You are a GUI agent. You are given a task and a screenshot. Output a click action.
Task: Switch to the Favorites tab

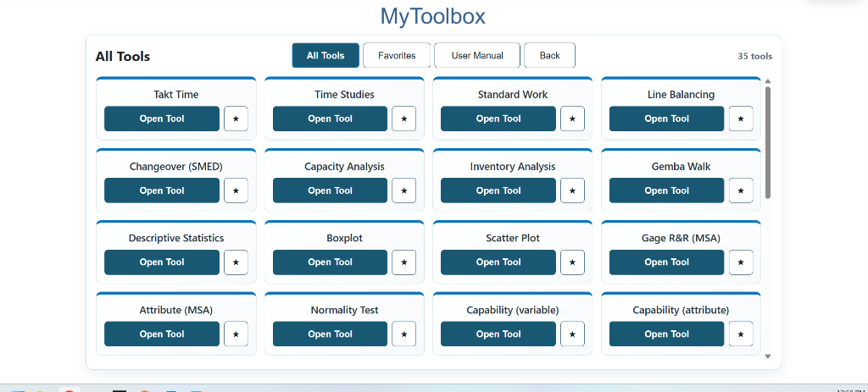(x=397, y=55)
